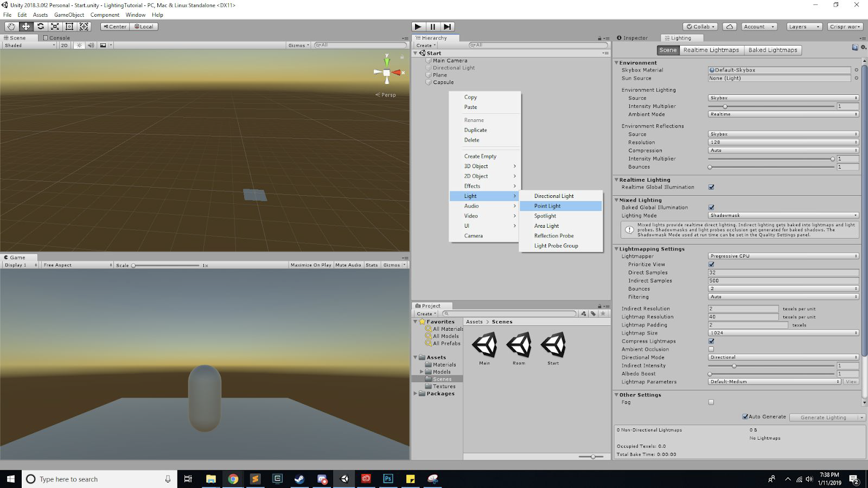Expand the Models folder in Project
The width and height of the screenshot is (868, 488).
click(x=422, y=372)
